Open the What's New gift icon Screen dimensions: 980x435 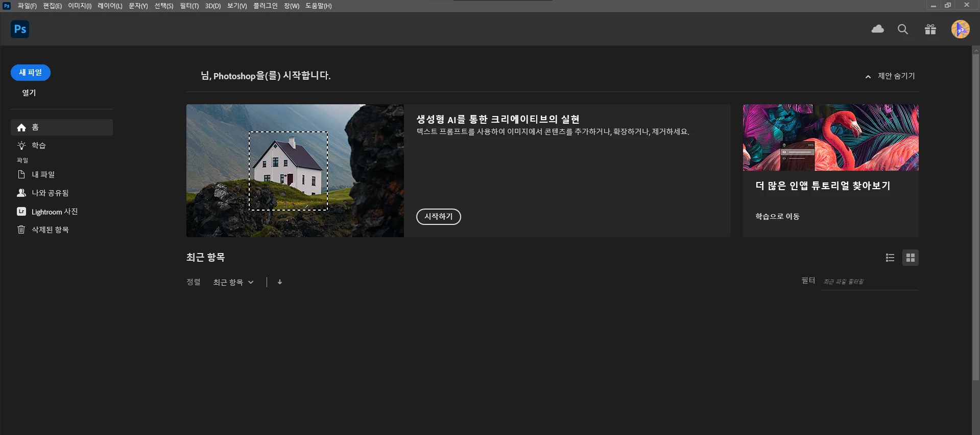coord(930,29)
